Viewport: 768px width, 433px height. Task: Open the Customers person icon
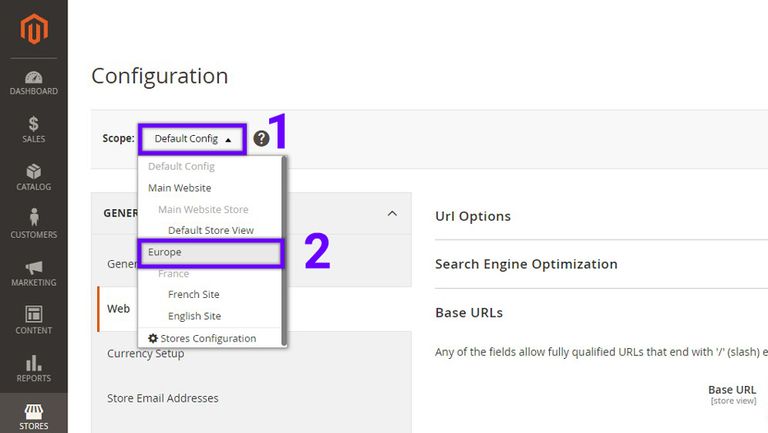34,217
